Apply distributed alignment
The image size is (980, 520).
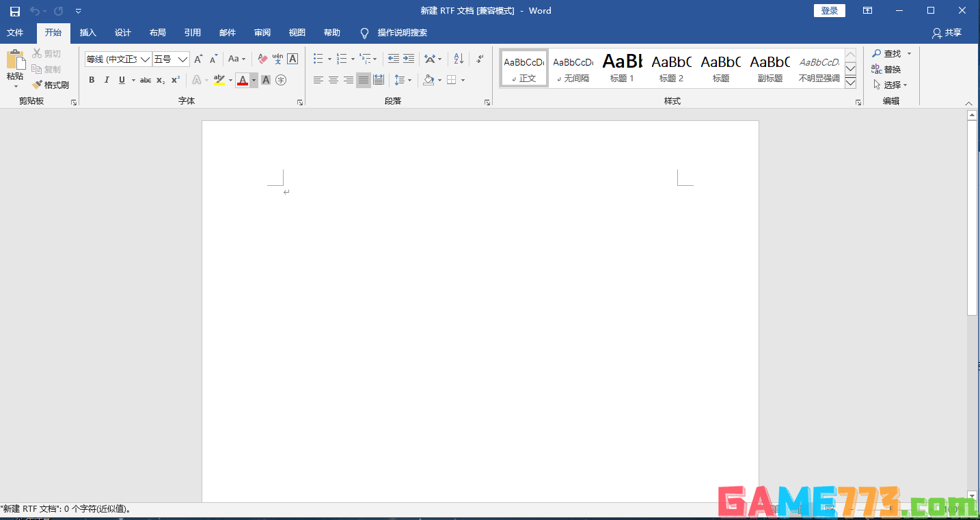pyautogui.click(x=379, y=80)
